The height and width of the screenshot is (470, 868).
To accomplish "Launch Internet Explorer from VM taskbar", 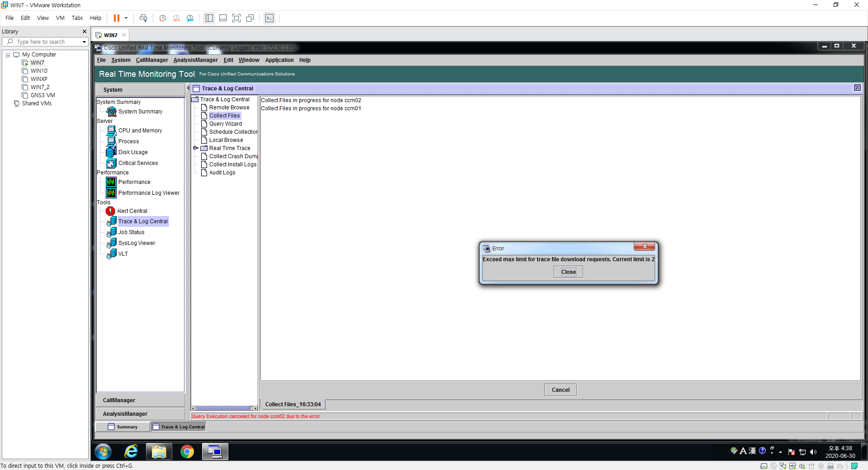I will pyautogui.click(x=131, y=451).
